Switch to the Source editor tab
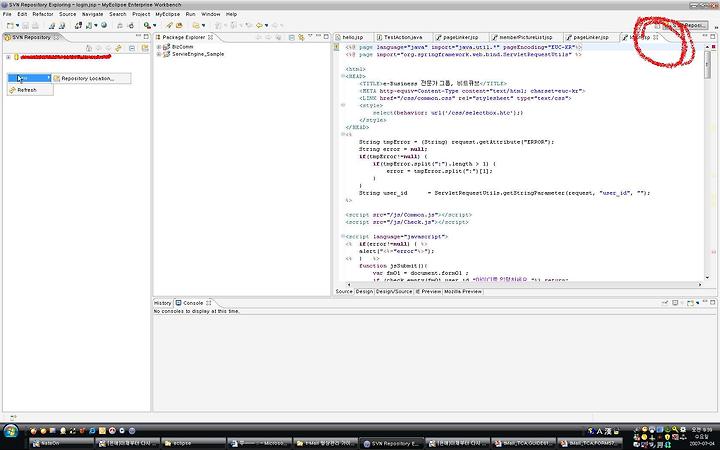This screenshot has width=720, height=450. (x=344, y=292)
